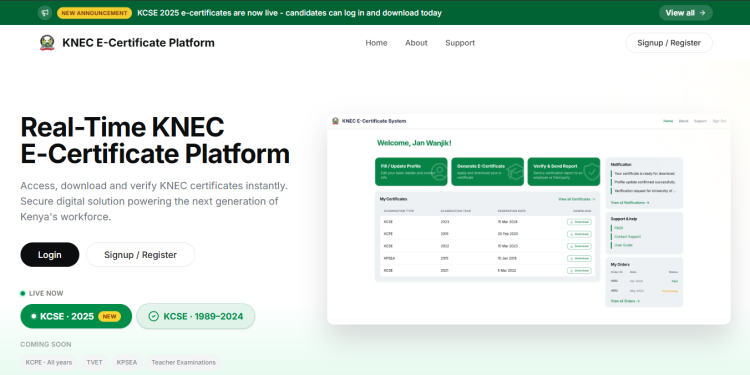Download the KCSE 2023 certificate
This screenshot has width=750, height=375.
click(x=579, y=222)
